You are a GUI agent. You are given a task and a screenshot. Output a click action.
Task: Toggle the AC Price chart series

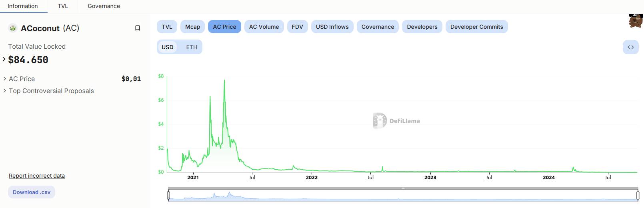coord(224,27)
